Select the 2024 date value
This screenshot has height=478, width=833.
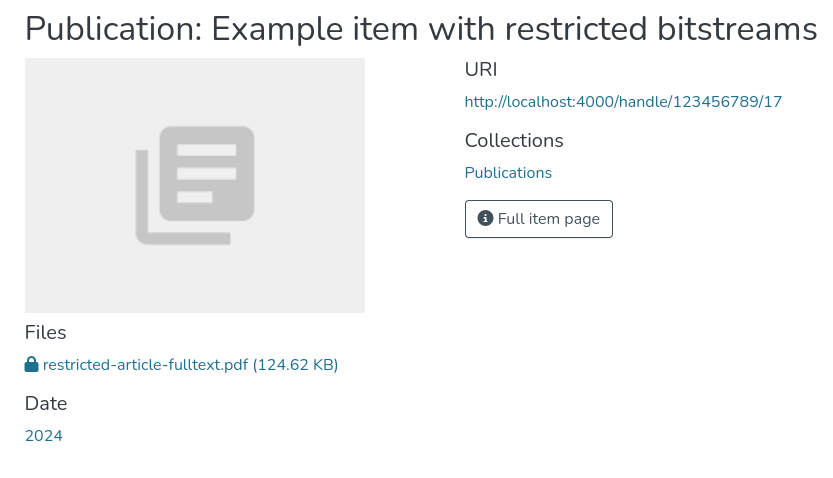click(x=44, y=436)
